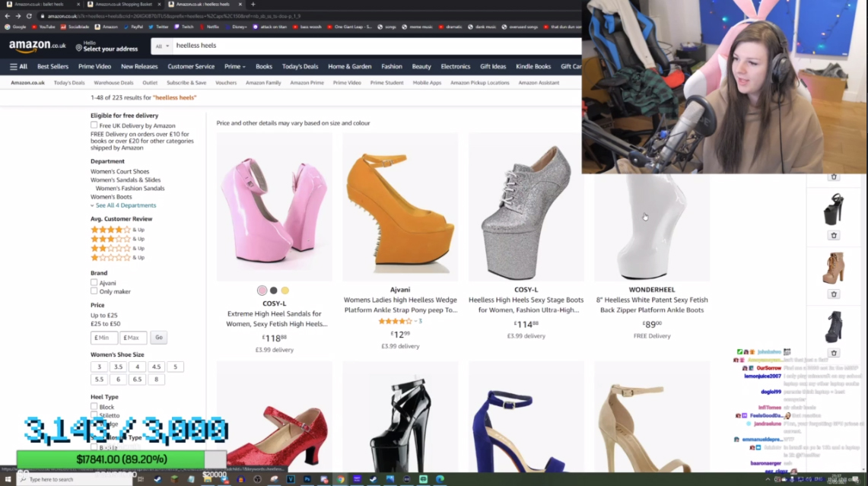Click the browser forward arrow
The image size is (868, 486).
pos(17,16)
